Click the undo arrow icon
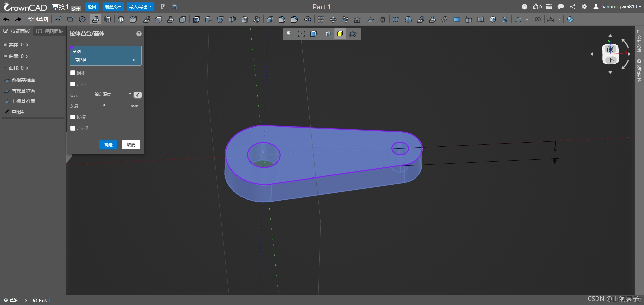 point(6,19)
